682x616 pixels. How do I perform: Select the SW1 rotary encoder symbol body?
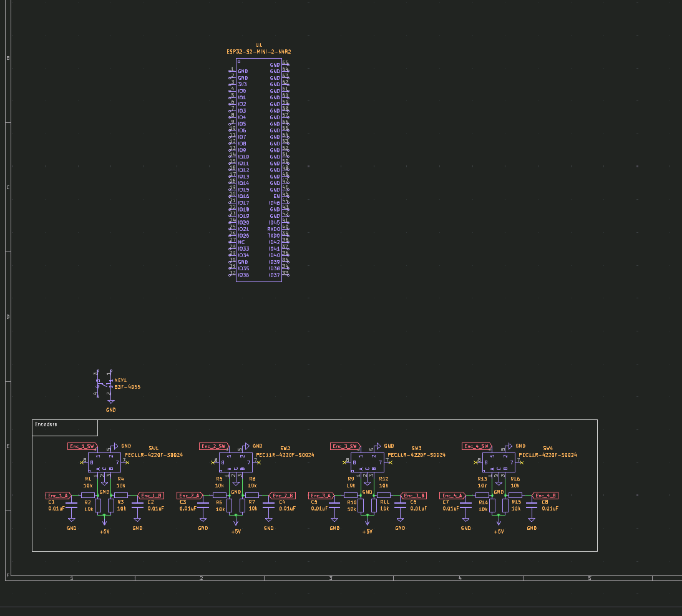click(x=104, y=462)
